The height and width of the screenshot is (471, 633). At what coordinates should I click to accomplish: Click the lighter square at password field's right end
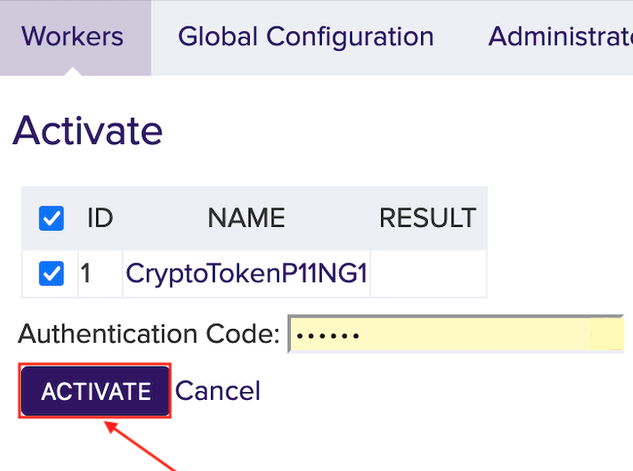(x=605, y=334)
